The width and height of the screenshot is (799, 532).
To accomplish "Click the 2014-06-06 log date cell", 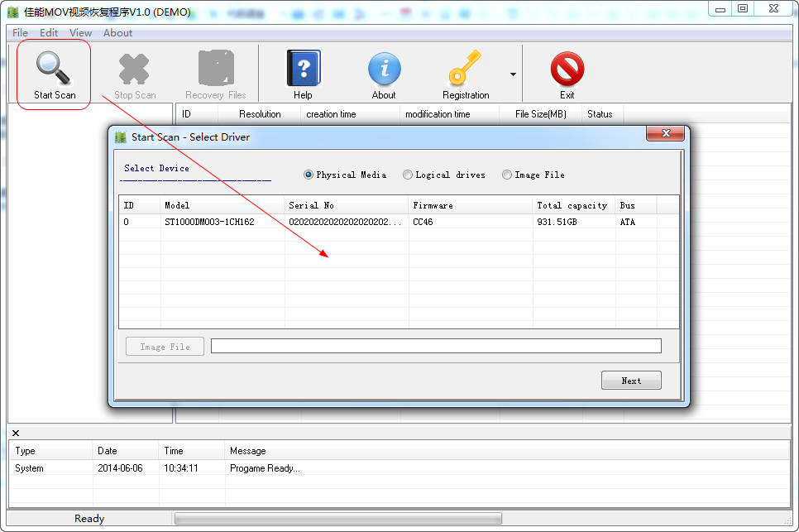I will 120,468.
